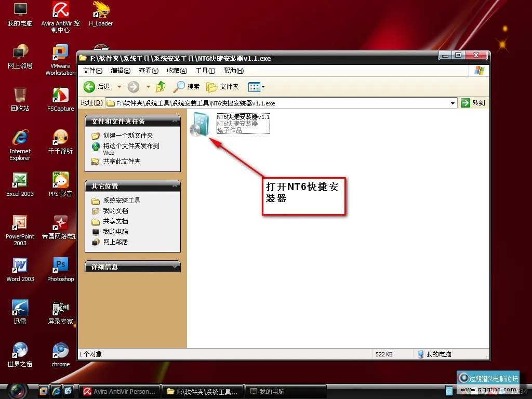Launch FSCapture from the desktop
532x399 pixels.
tap(60, 95)
